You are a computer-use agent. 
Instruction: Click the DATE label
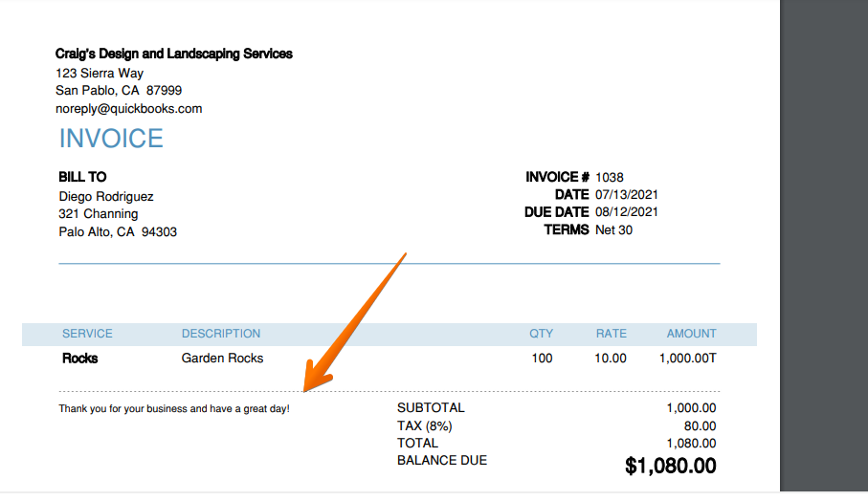click(572, 195)
